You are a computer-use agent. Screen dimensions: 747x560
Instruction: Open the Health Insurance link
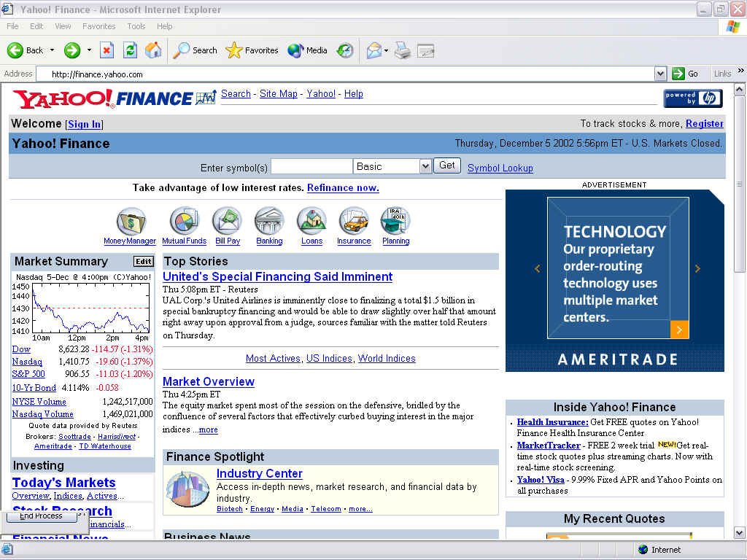click(553, 422)
